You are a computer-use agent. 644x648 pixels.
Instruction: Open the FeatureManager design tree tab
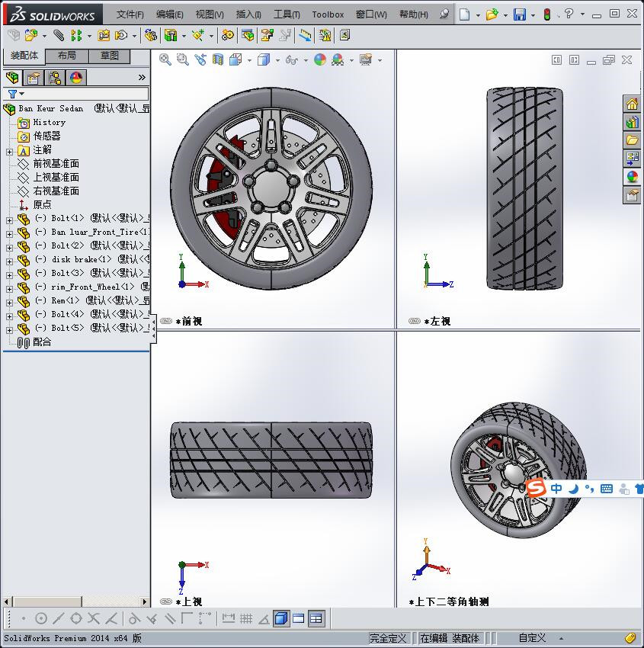(x=12, y=77)
